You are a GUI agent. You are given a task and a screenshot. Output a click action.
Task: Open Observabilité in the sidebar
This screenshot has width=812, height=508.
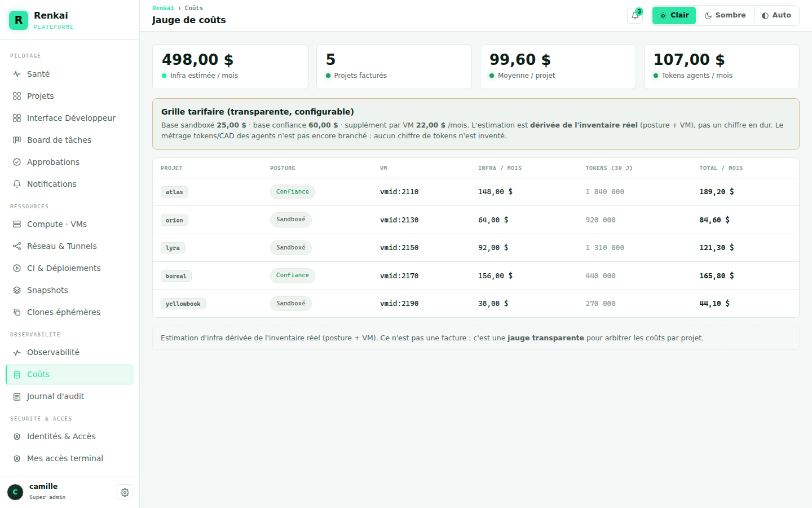[x=69, y=352]
